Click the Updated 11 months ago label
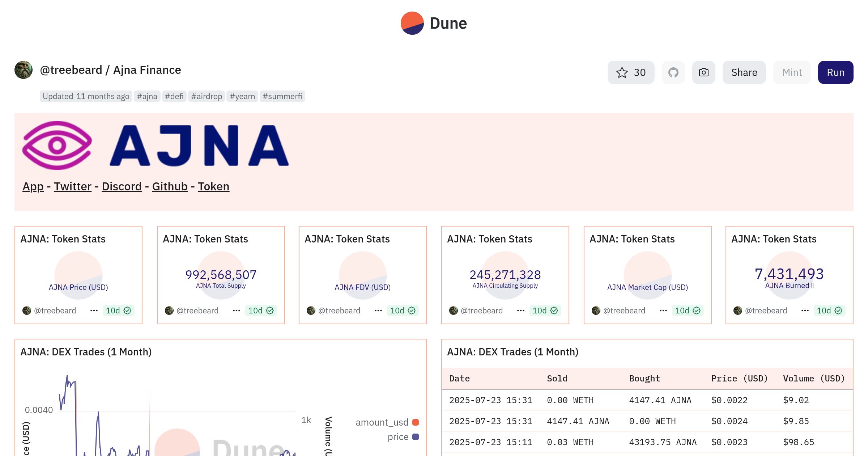This screenshot has width=868, height=456. pos(86,96)
